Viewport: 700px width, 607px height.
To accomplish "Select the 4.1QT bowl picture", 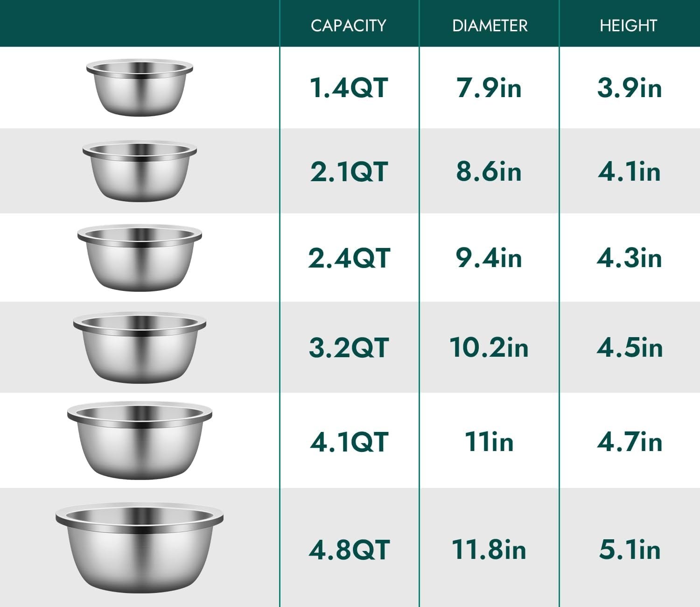I will 140,440.
